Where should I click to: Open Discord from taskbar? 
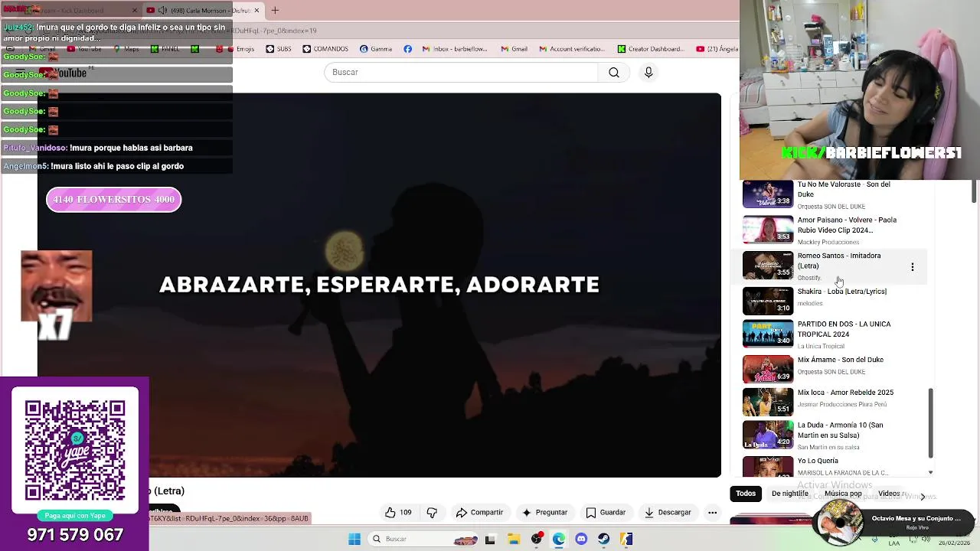point(581,539)
